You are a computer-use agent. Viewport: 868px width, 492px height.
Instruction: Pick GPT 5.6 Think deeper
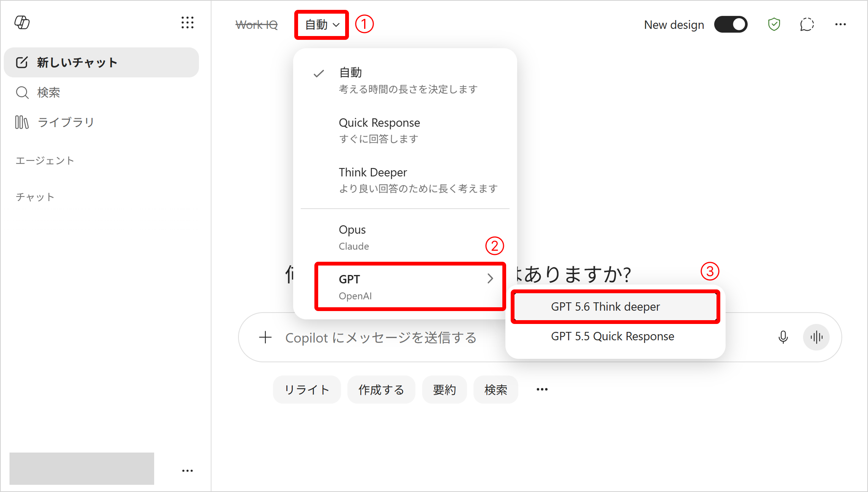point(615,307)
